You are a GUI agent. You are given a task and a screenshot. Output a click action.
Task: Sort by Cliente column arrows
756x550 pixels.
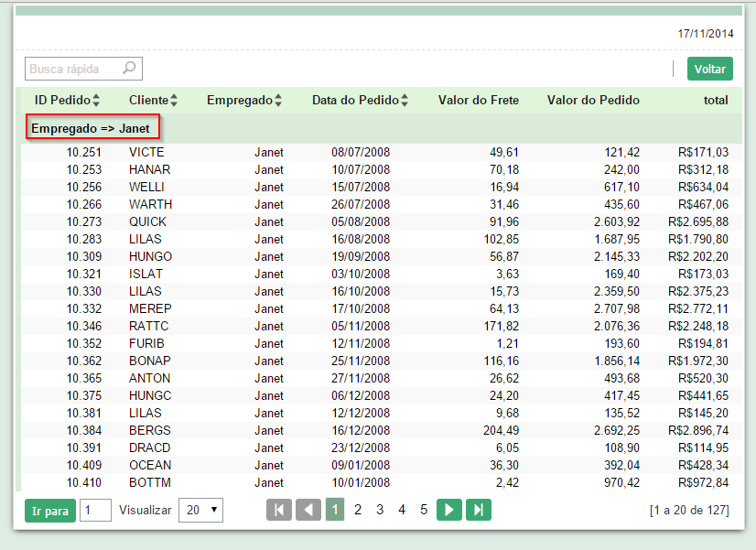point(174,101)
